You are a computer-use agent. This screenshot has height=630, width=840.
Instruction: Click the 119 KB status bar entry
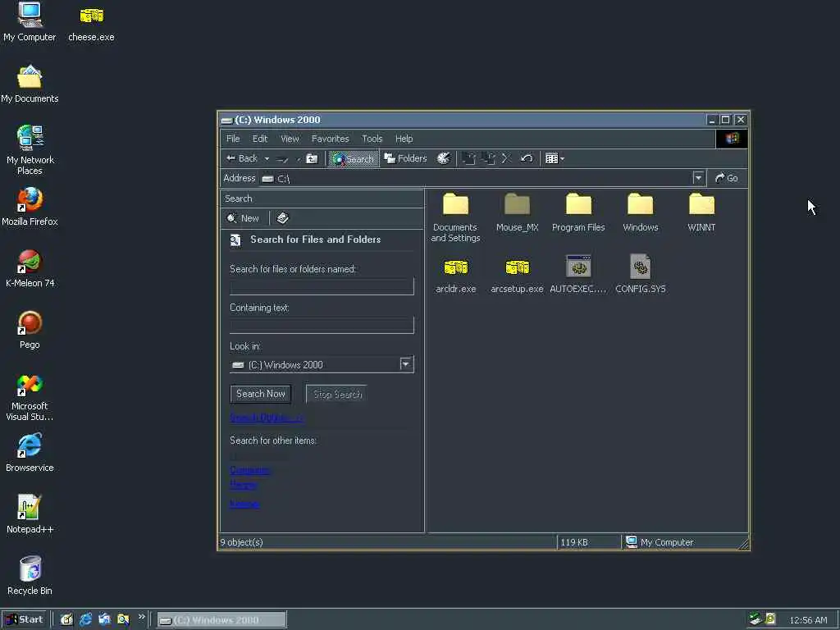point(588,542)
